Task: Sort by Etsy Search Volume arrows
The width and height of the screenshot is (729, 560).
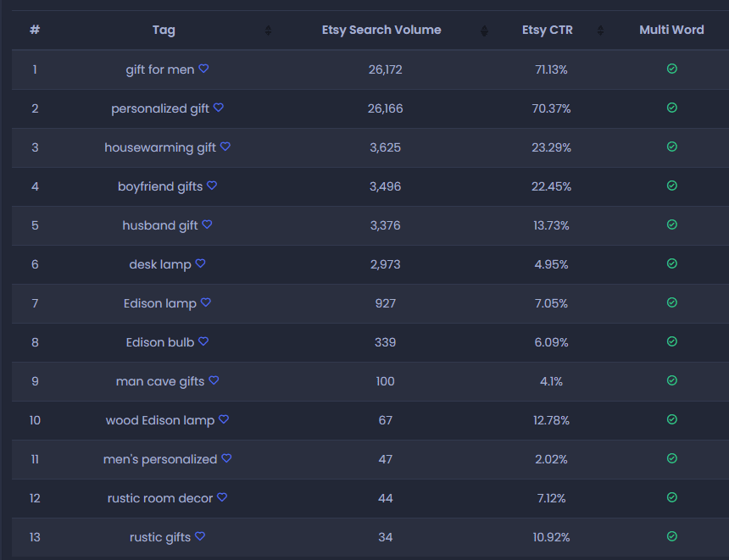Action: (x=484, y=30)
